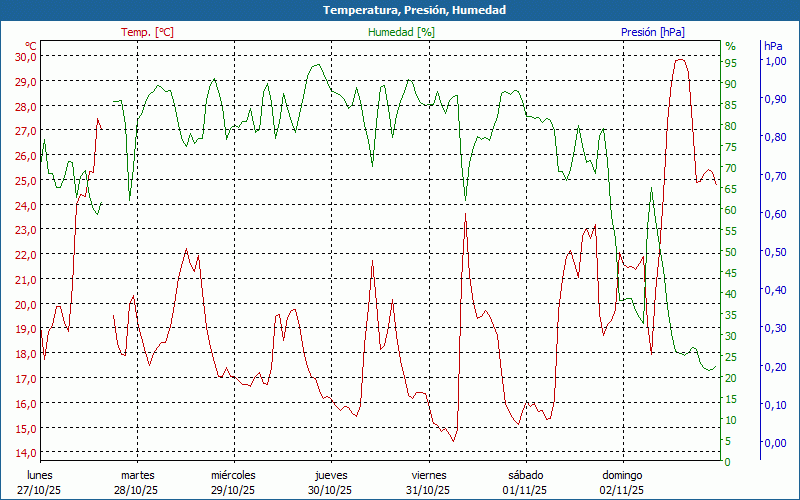800x500 pixels.
Task: Click the 95 tick on humidity axis
Action: pyautogui.click(x=731, y=63)
